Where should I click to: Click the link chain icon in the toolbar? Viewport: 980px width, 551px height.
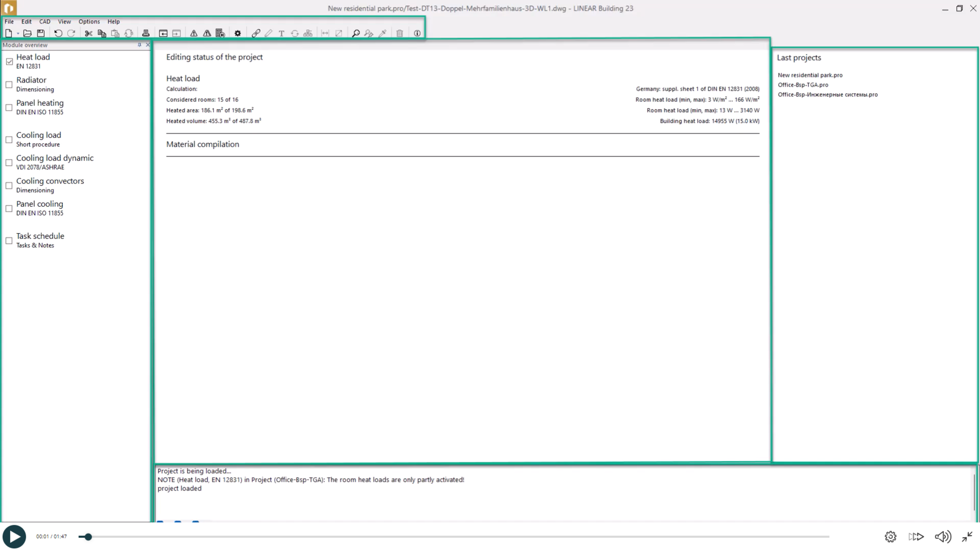[256, 34]
